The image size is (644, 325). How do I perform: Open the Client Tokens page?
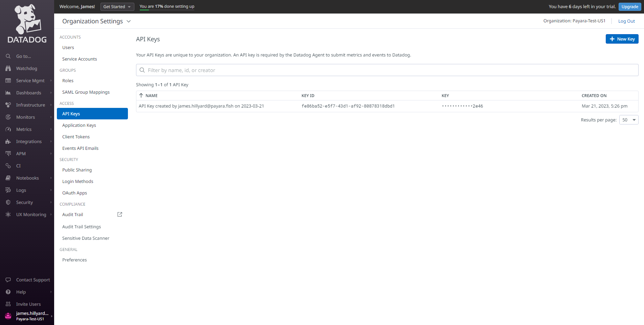76,137
